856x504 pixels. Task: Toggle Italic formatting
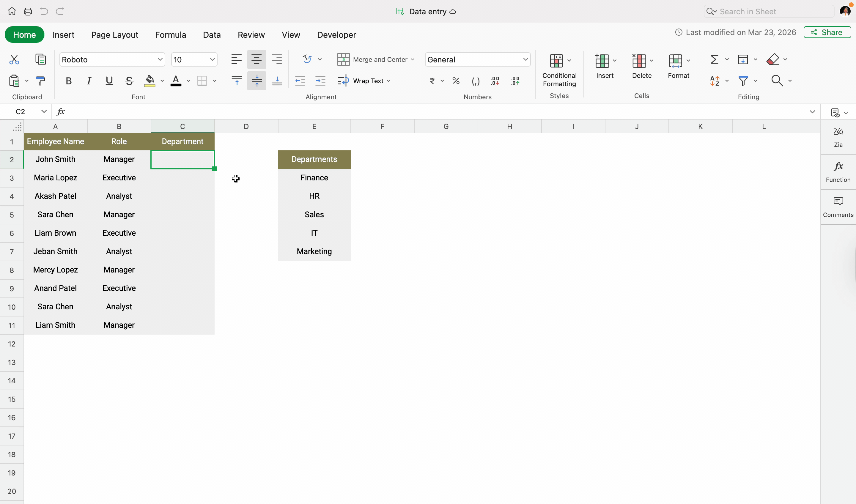coord(89,81)
